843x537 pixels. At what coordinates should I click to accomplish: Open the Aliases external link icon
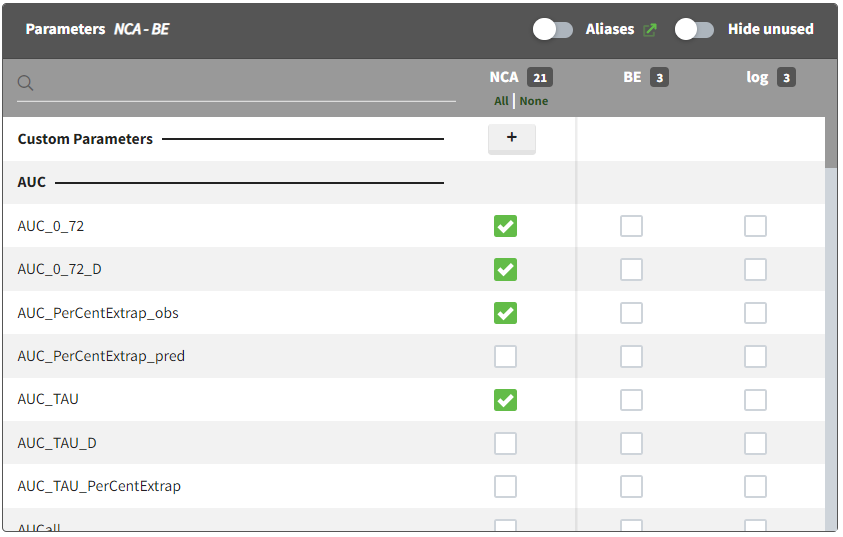pos(650,30)
